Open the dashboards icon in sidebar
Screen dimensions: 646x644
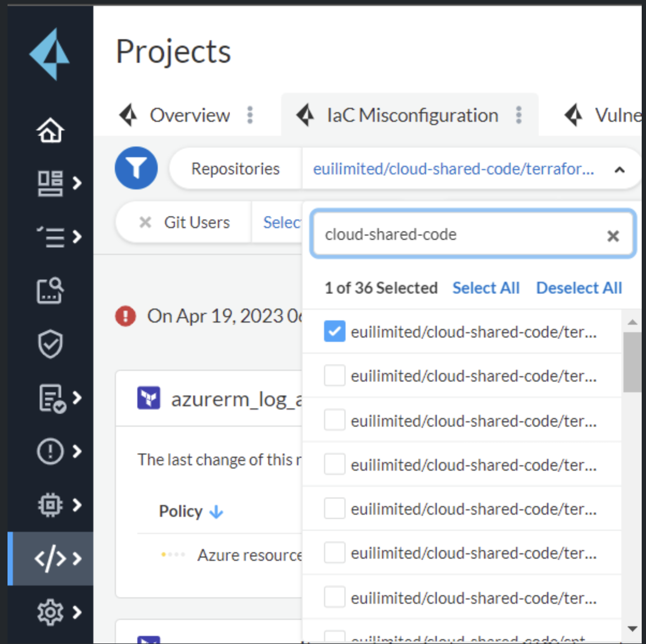click(50, 183)
